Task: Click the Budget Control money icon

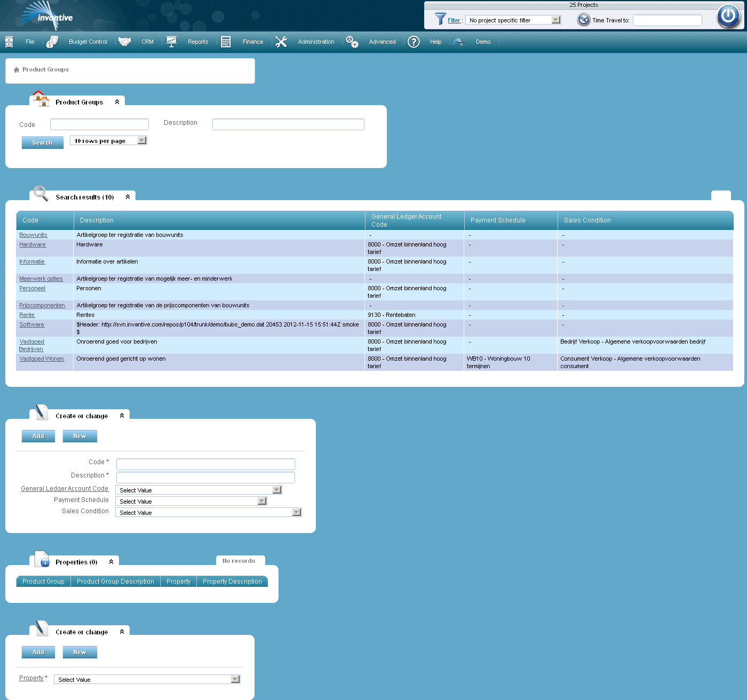Action: [52, 42]
